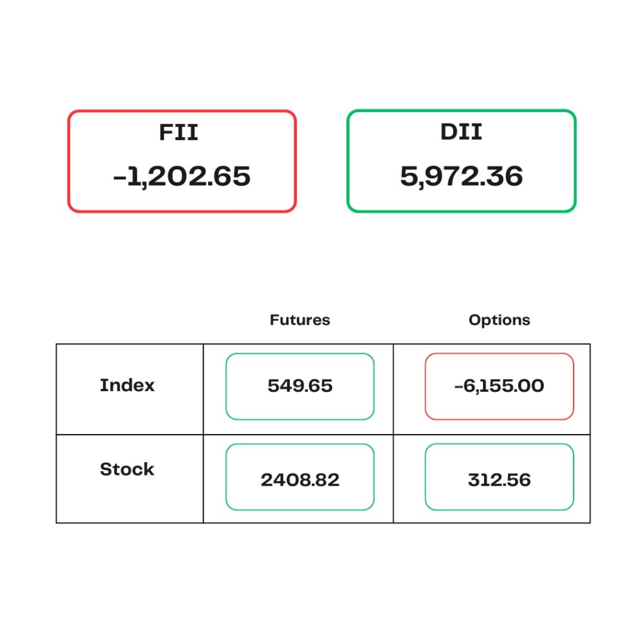Select the Index row label
This screenshot has height=644, width=644.
(127, 386)
